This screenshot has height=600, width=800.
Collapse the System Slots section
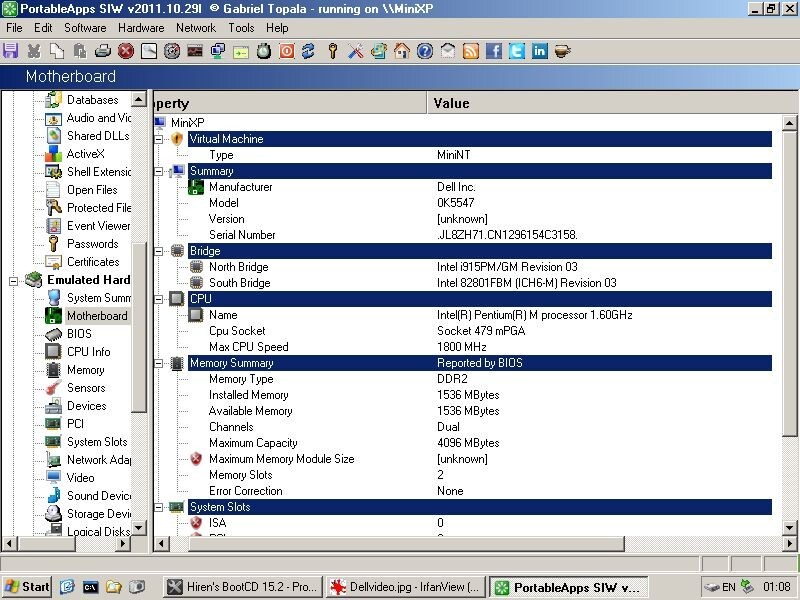tap(159, 507)
